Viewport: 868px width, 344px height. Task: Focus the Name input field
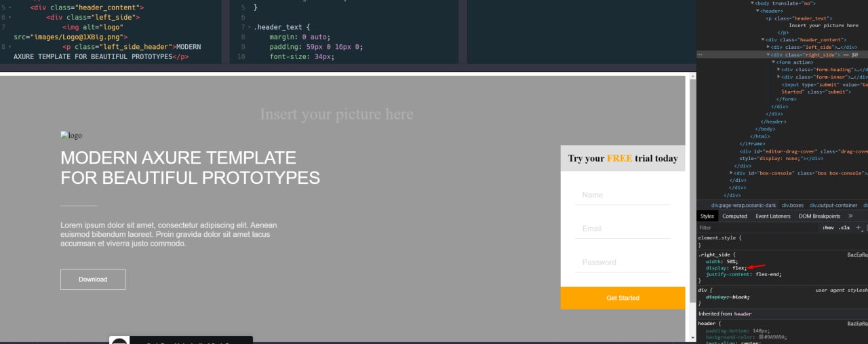pyautogui.click(x=623, y=195)
